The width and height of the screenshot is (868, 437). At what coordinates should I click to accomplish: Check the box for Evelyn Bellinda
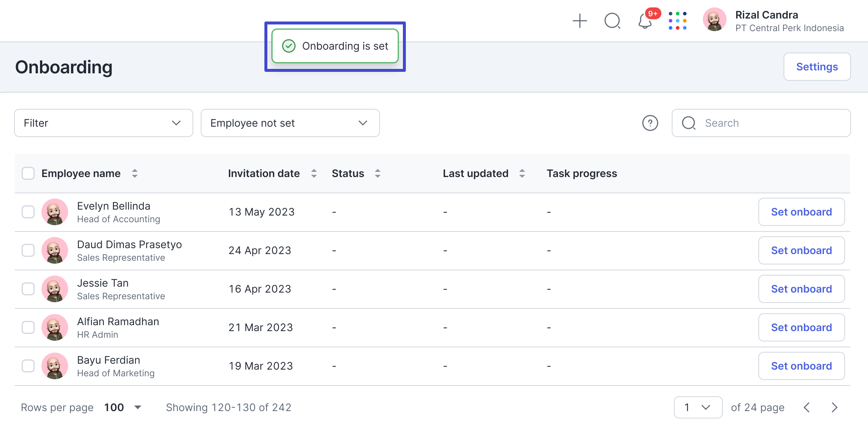point(28,212)
